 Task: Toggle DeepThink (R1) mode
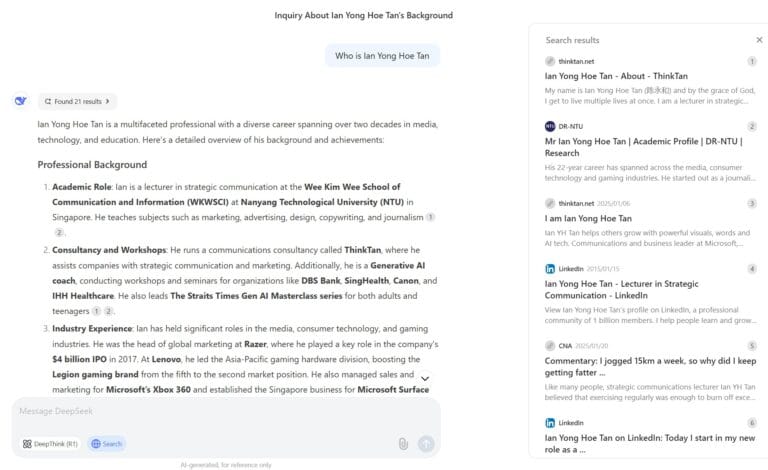(50, 444)
